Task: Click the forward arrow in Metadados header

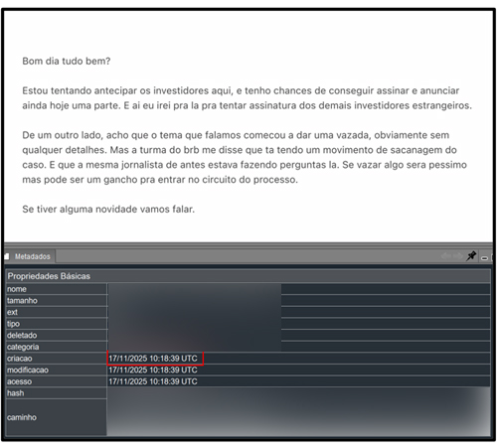Action: click(x=458, y=256)
